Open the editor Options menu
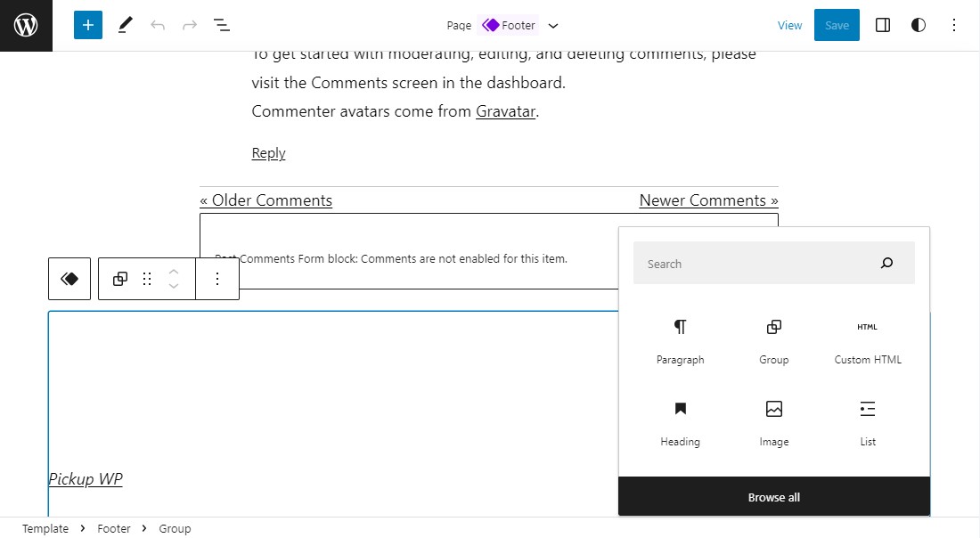980x538 pixels. 954,25
